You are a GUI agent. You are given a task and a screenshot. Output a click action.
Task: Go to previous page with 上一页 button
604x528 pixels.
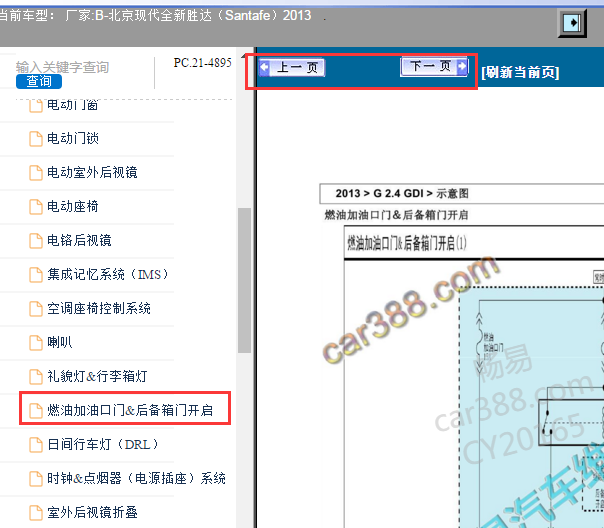292,67
